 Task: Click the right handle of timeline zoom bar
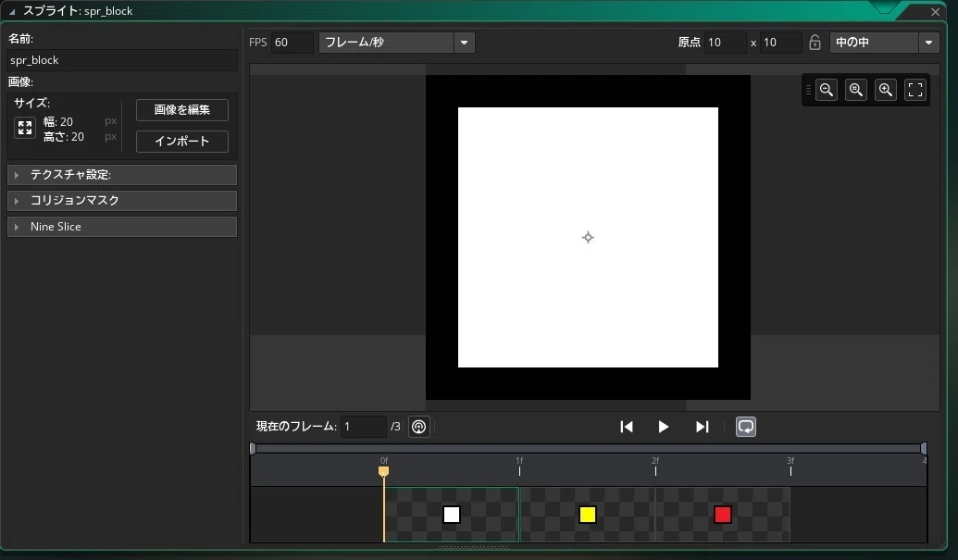coord(924,448)
